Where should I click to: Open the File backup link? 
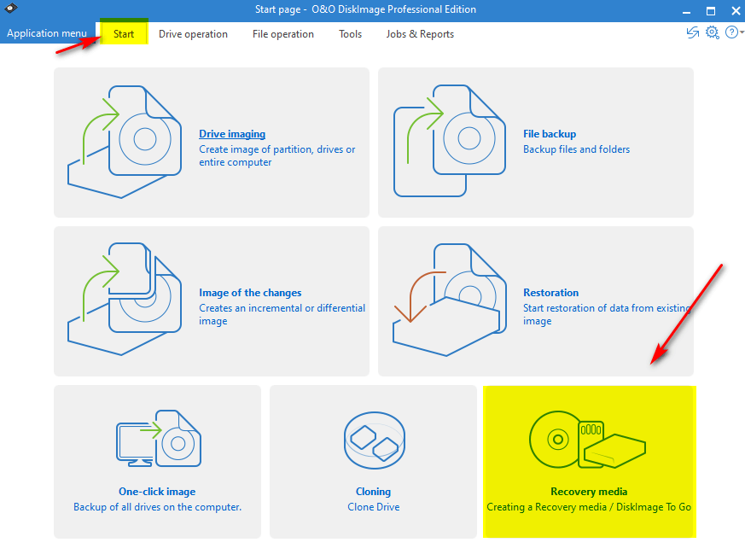pyautogui.click(x=550, y=134)
